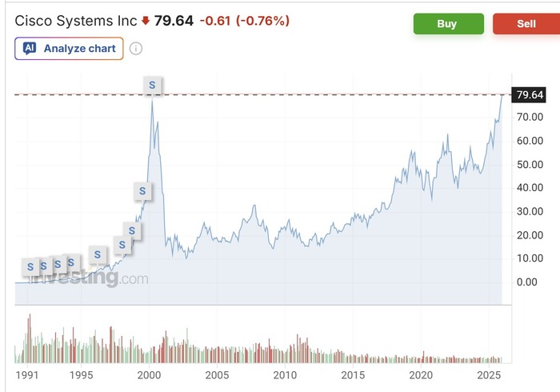560x392 pixels.
Task: Select the leftmost S split marker
Action: [x=30, y=266]
